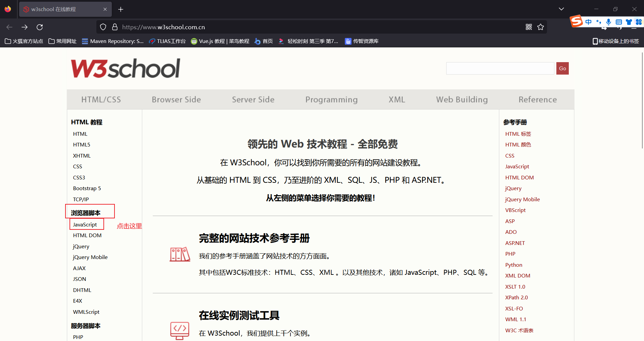Click the red Go search button
The width and height of the screenshot is (644, 341).
click(562, 69)
